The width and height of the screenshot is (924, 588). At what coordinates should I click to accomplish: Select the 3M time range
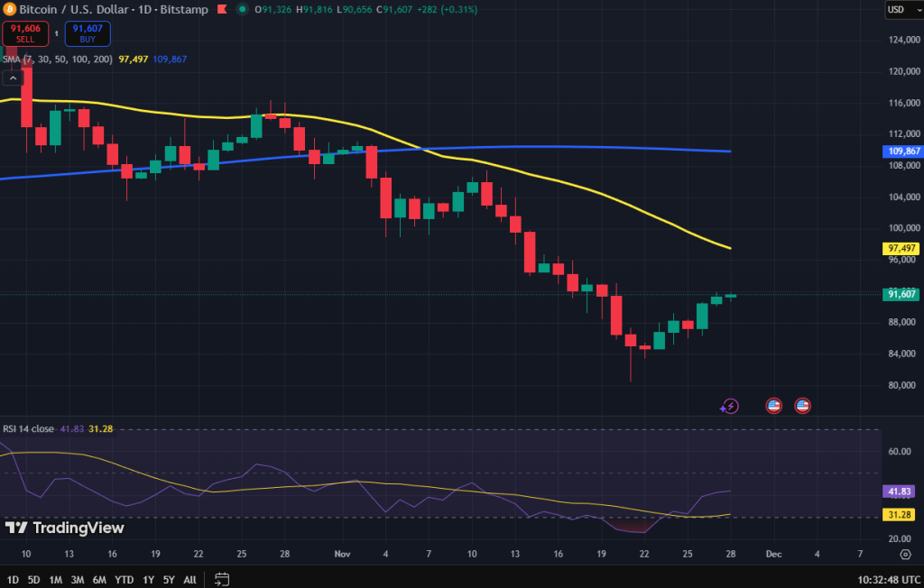click(78, 580)
